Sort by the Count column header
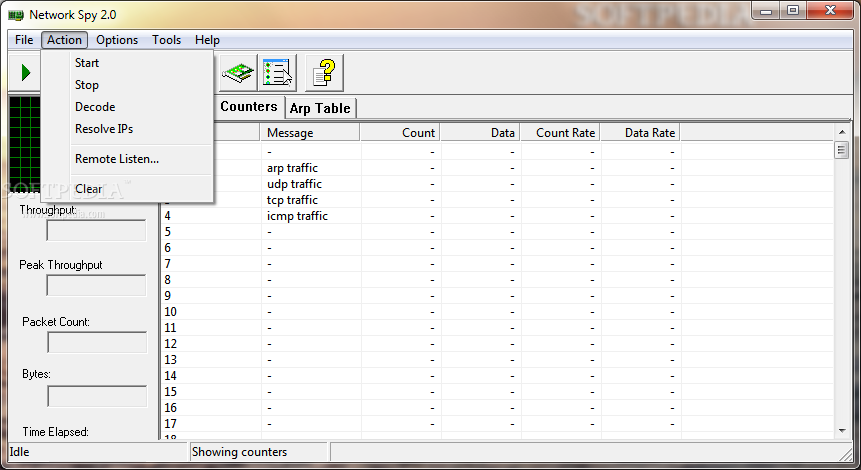861x470 pixels. pyautogui.click(x=400, y=133)
